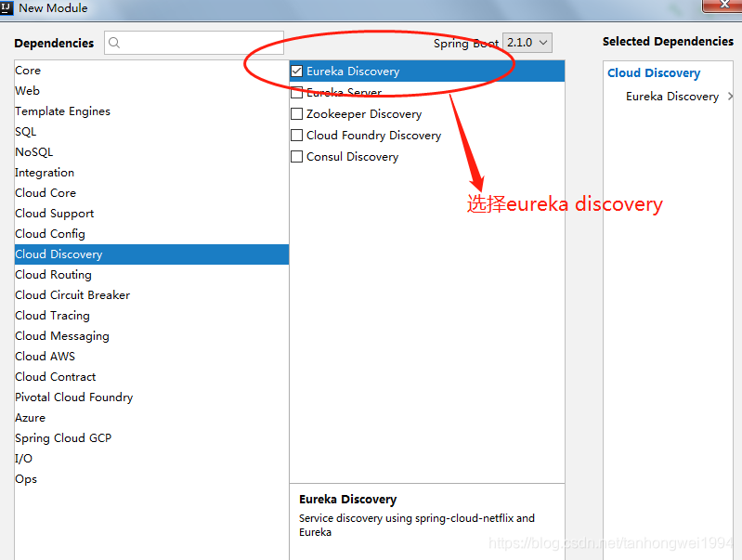Select the SQL category
742x560 pixels.
pos(151,131)
